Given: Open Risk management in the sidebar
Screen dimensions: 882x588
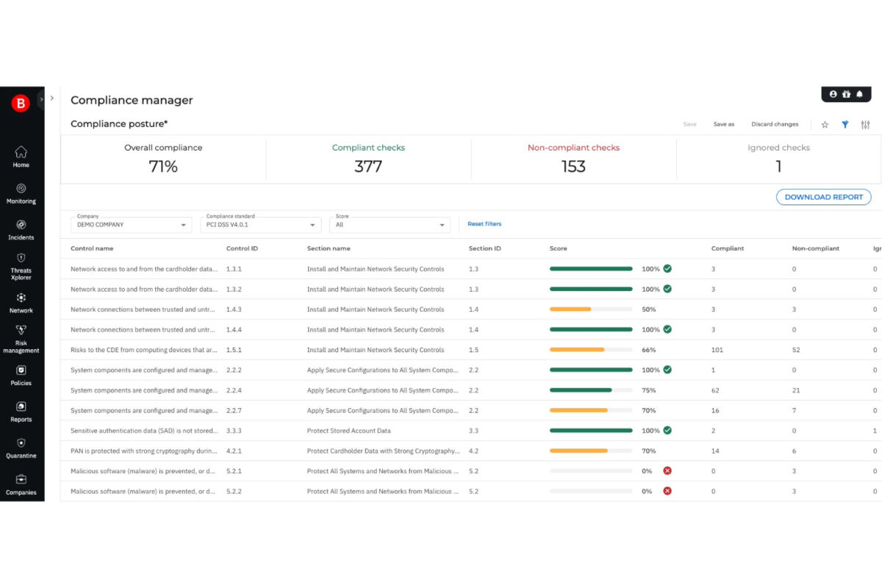Looking at the screenshot, I should 21,339.
